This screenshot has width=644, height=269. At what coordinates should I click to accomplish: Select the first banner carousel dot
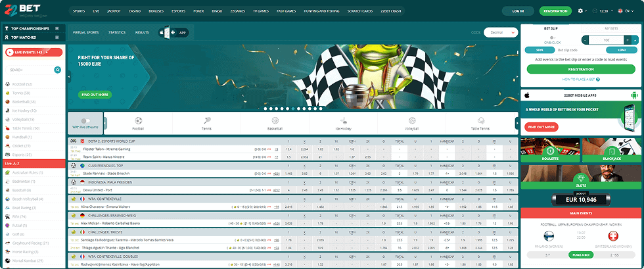(265, 109)
